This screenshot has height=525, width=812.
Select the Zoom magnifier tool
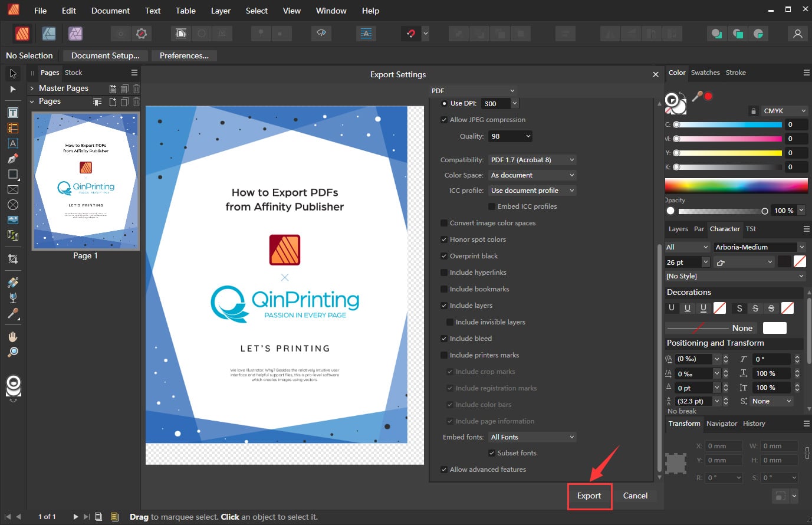(x=13, y=352)
